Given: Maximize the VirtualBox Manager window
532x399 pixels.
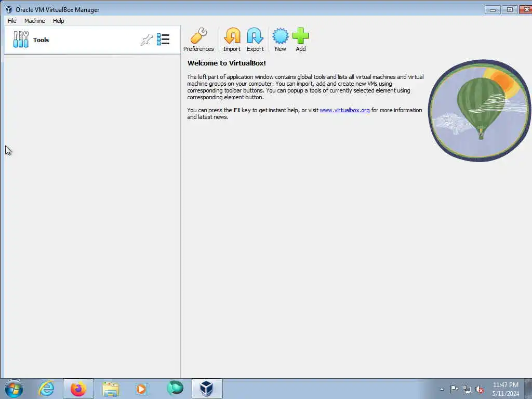Looking at the screenshot, I should [x=510, y=10].
